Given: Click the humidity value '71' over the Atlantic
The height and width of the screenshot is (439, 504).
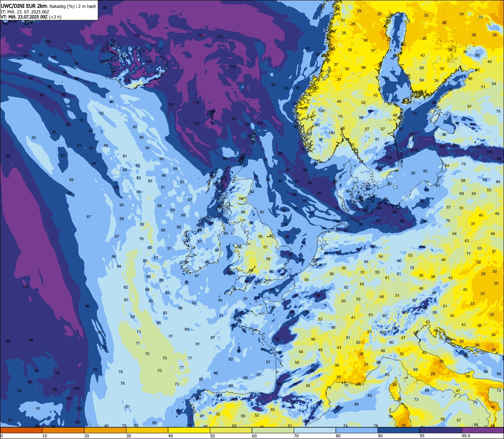Looking at the screenshot, I should 138,343.
